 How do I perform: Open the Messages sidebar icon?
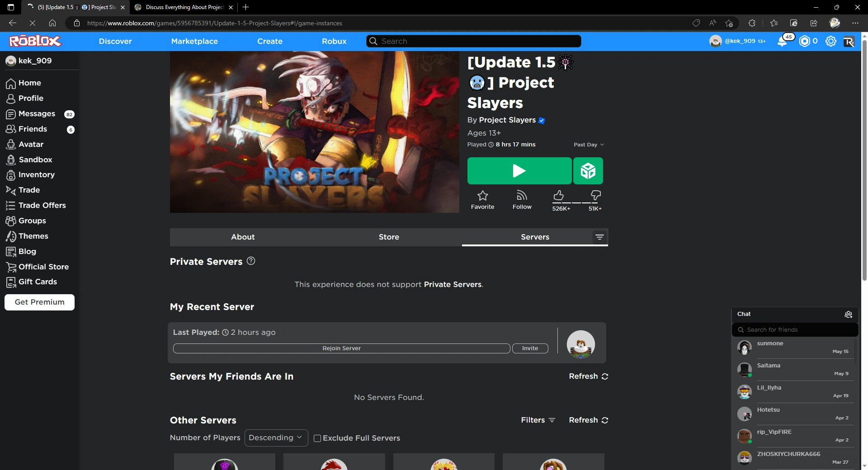(x=11, y=114)
